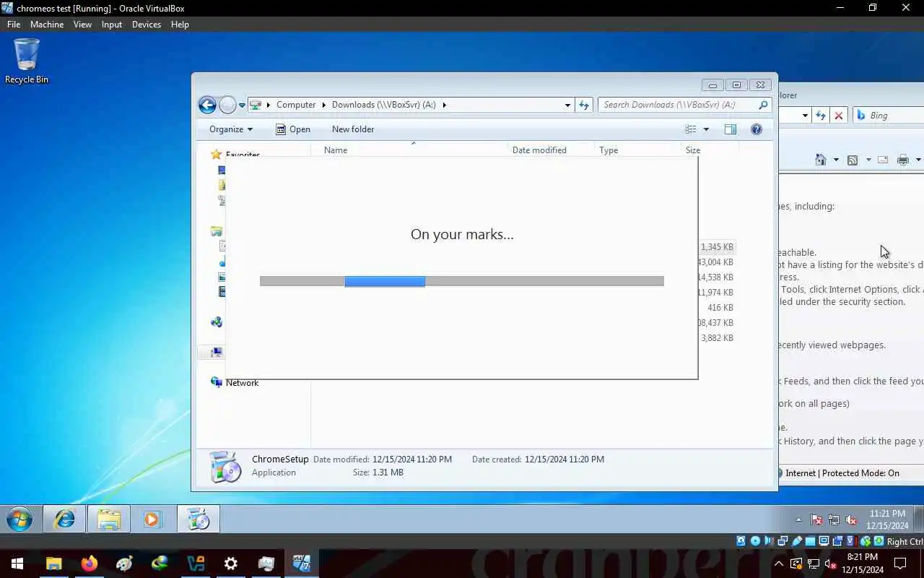Open IE address bar dropdown arrow
This screenshot has width=924, height=578.
(805, 116)
